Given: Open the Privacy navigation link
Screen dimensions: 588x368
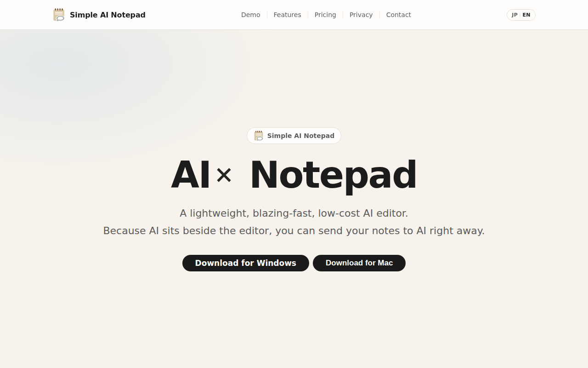Looking at the screenshot, I should click(x=361, y=15).
